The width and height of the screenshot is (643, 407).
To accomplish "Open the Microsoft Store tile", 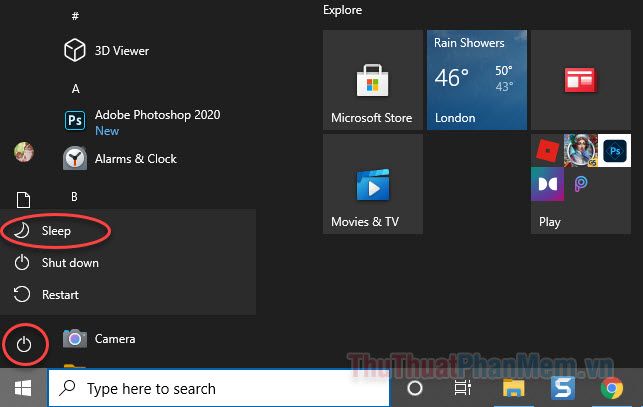I will click(x=372, y=80).
